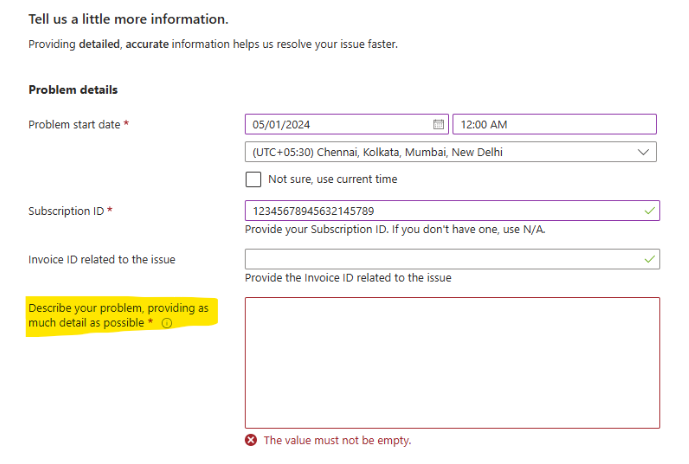The width and height of the screenshot is (689, 464).
Task: Click the 'Tell us a little more information.' heading
Action: 128,19
